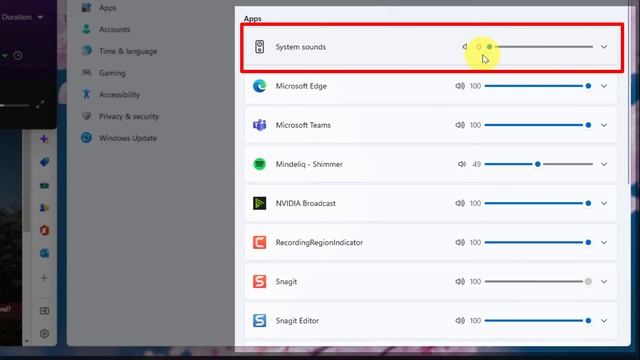Mute System sounds via speaker icon

(465, 47)
